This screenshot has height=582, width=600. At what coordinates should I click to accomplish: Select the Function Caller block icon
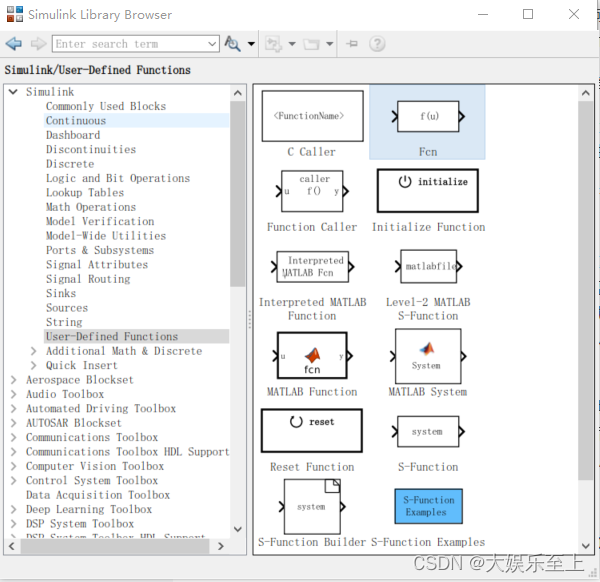(x=312, y=191)
